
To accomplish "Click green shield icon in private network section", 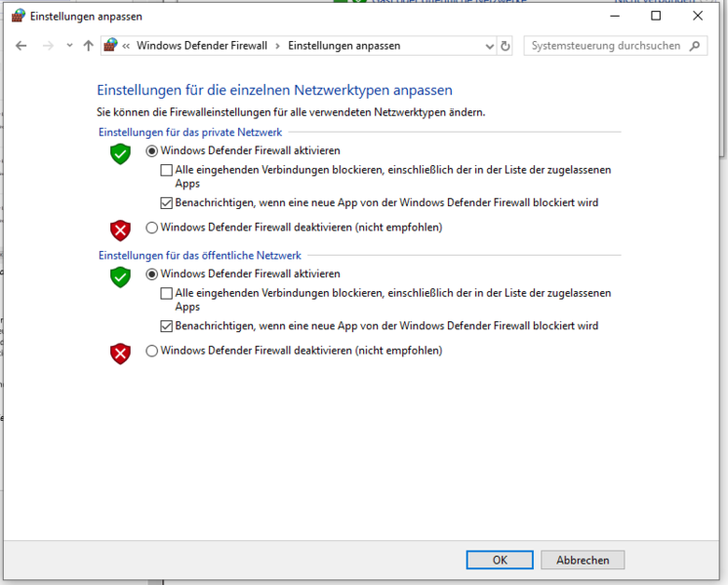I will [x=120, y=153].
